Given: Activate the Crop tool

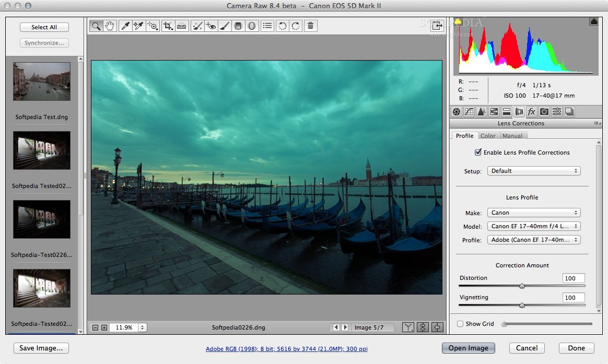Looking at the screenshot, I should (168, 25).
